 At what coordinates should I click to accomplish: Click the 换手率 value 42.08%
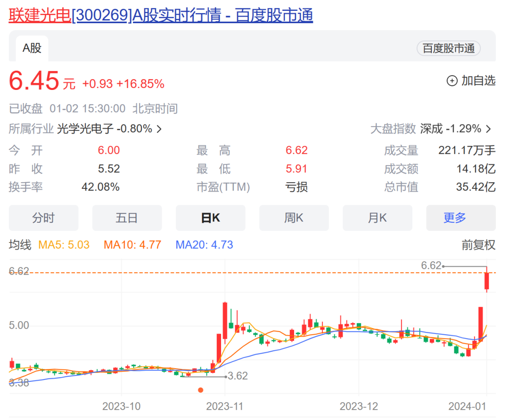coord(100,187)
